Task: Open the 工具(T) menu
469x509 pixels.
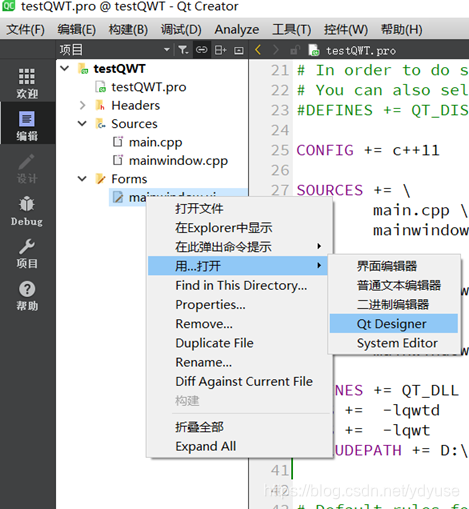Action: click(x=292, y=30)
